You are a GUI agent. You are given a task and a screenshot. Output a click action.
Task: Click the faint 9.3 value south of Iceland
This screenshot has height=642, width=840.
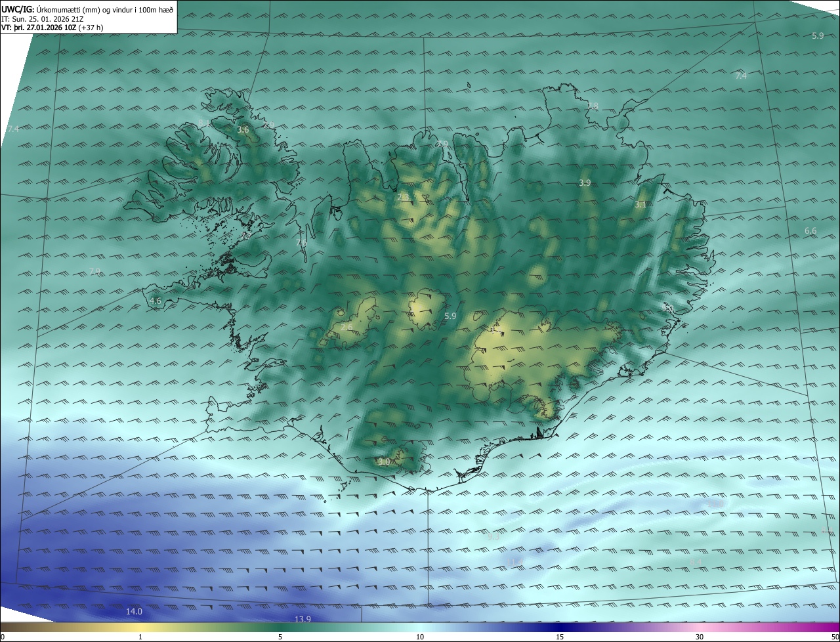[494, 536]
